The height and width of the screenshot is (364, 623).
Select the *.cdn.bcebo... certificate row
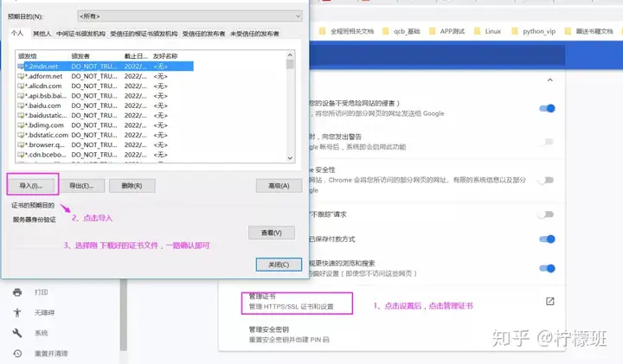[106, 155]
